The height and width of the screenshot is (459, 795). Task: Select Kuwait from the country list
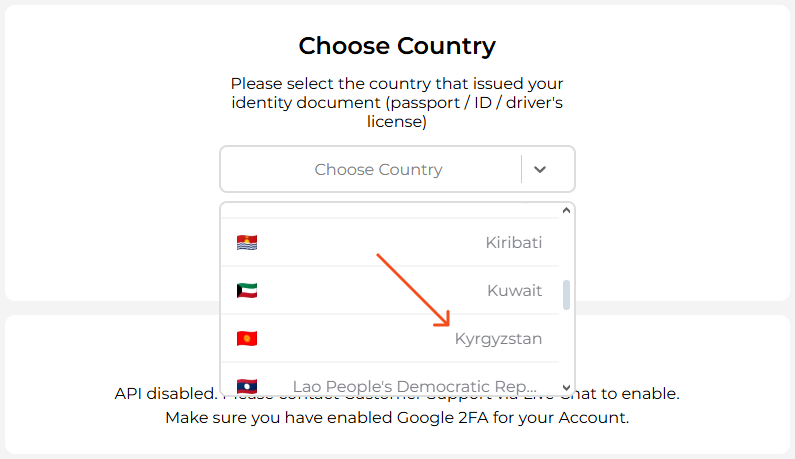[x=390, y=291]
